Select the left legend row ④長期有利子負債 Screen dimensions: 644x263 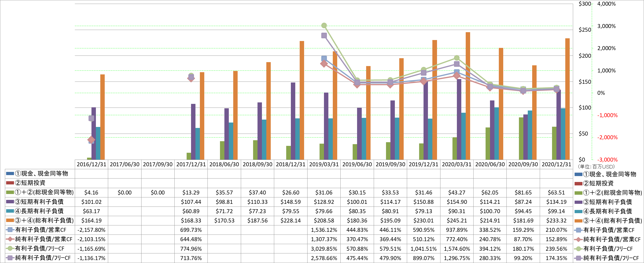(x=40, y=211)
